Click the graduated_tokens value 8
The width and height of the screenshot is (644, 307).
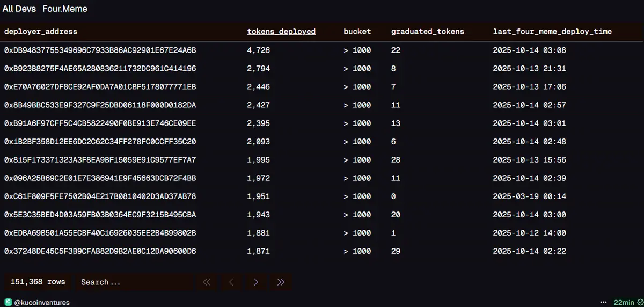click(393, 69)
